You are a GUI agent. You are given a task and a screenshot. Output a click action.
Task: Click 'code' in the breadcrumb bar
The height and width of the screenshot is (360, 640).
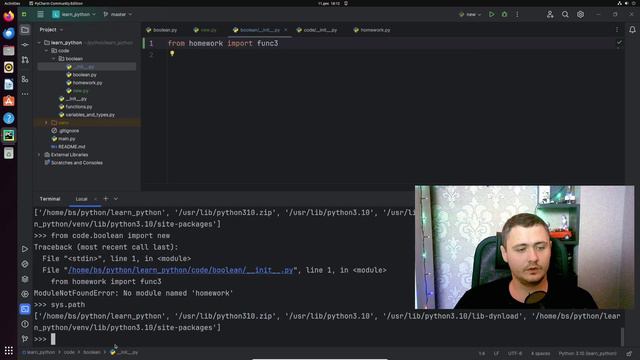pos(69,352)
